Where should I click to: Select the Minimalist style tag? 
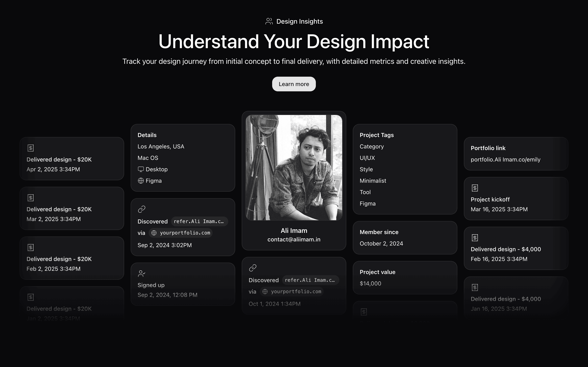click(373, 181)
